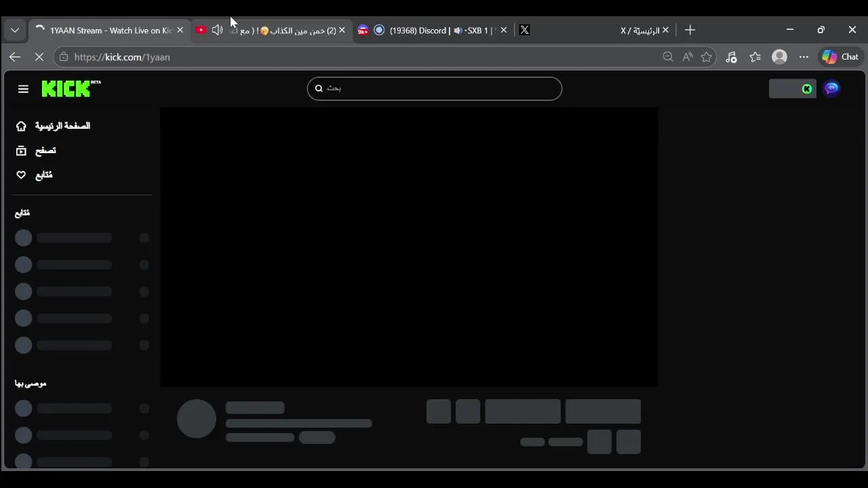Add this page to favorites

point(707,57)
